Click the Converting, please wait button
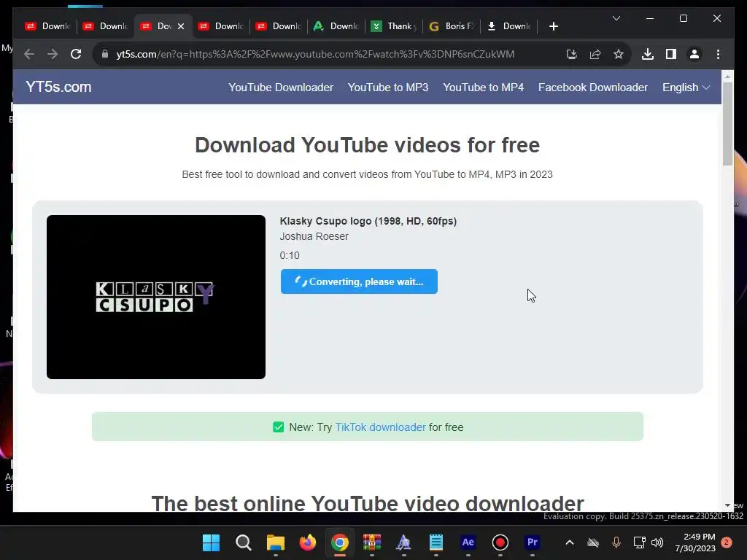The image size is (747, 560). pyautogui.click(x=359, y=281)
